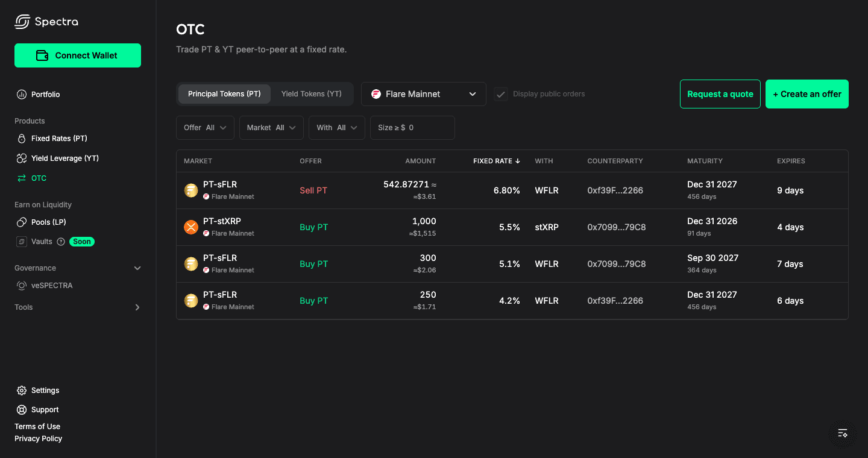
Task: Click amount 542.87271 value
Action: point(406,184)
